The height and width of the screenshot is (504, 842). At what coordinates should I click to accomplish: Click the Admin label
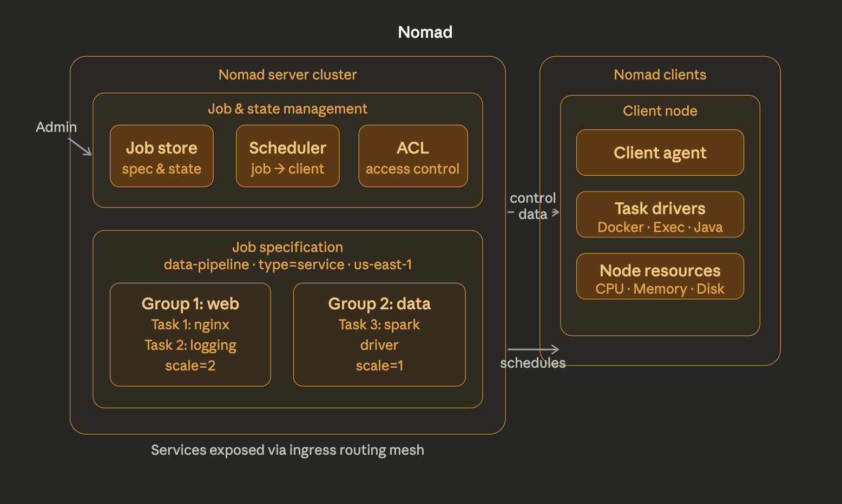tap(56, 127)
